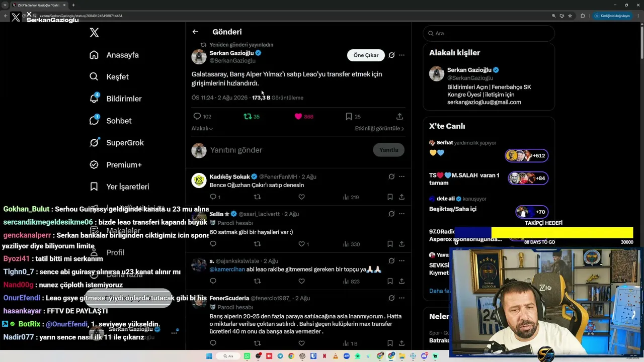Screen dimensions: 644x362
Task: Toggle repost on the main post (35)
Action: click(x=252, y=117)
